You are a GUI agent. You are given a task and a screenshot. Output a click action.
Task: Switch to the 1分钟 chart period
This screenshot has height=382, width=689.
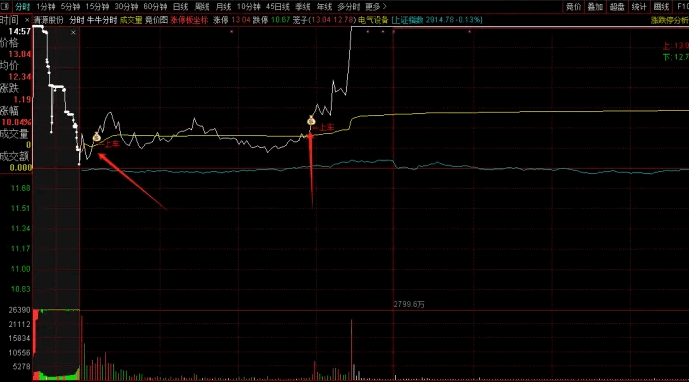pyautogui.click(x=46, y=7)
